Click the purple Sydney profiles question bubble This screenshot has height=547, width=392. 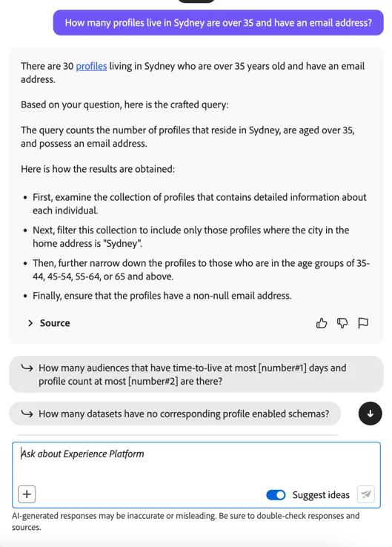pyautogui.click(x=219, y=23)
